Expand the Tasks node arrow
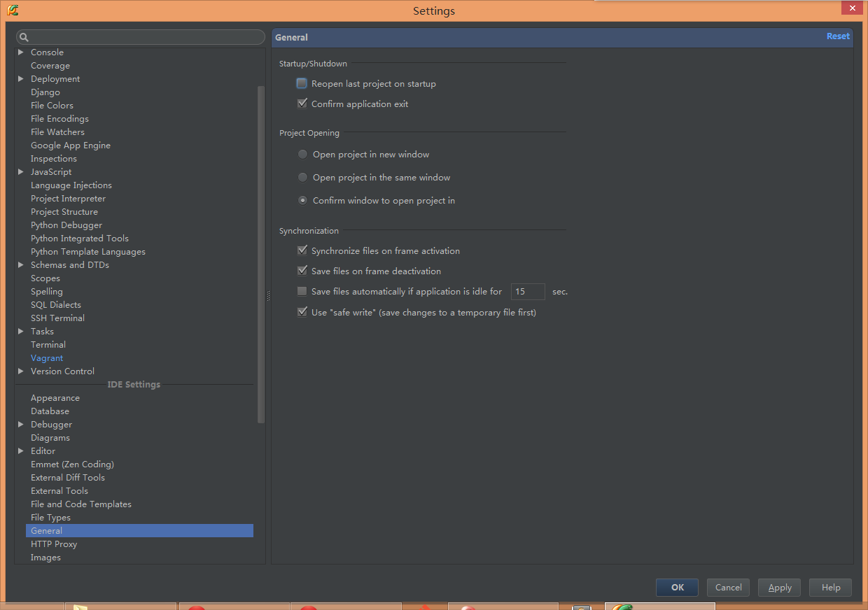This screenshot has width=868, height=610. click(x=21, y=332)
